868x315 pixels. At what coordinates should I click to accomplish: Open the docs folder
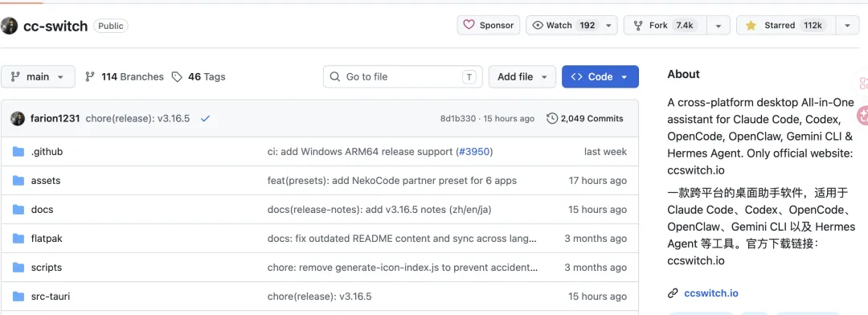coord(42,209)
